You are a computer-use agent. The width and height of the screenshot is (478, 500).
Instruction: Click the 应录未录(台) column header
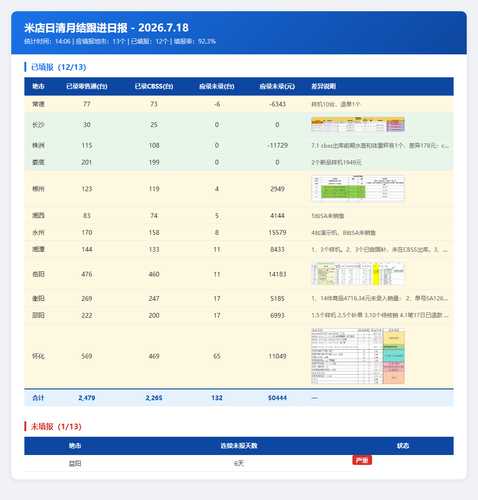pyautogui.click(x=217, y=87)
